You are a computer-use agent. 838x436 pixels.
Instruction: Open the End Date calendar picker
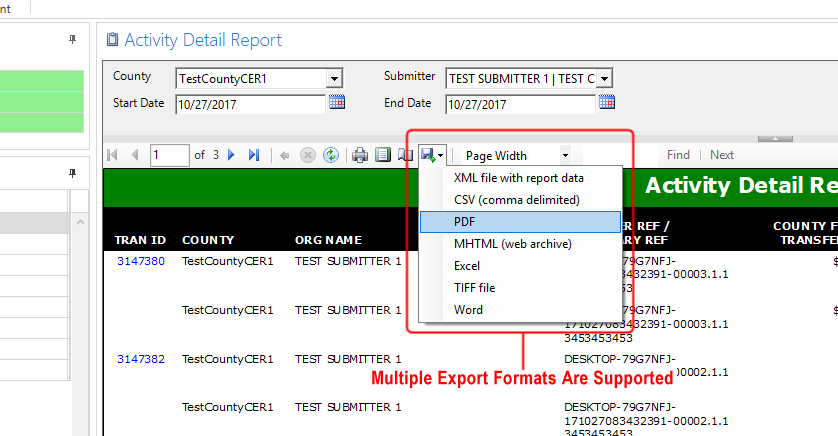607,102
